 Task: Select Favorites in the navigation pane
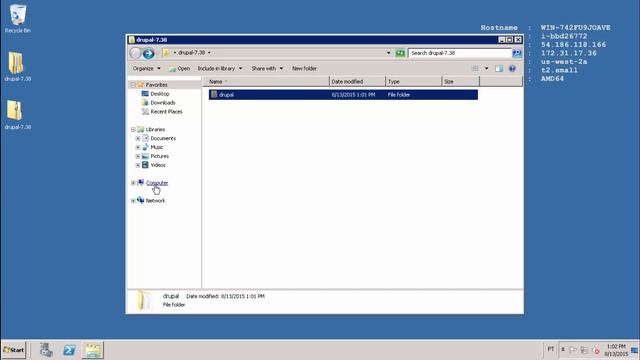coord(156,85)
